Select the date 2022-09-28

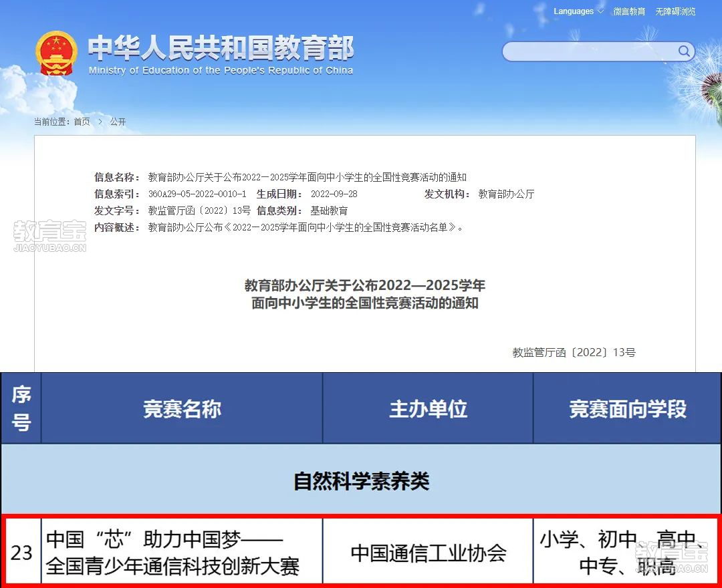[x=334, y=194]
